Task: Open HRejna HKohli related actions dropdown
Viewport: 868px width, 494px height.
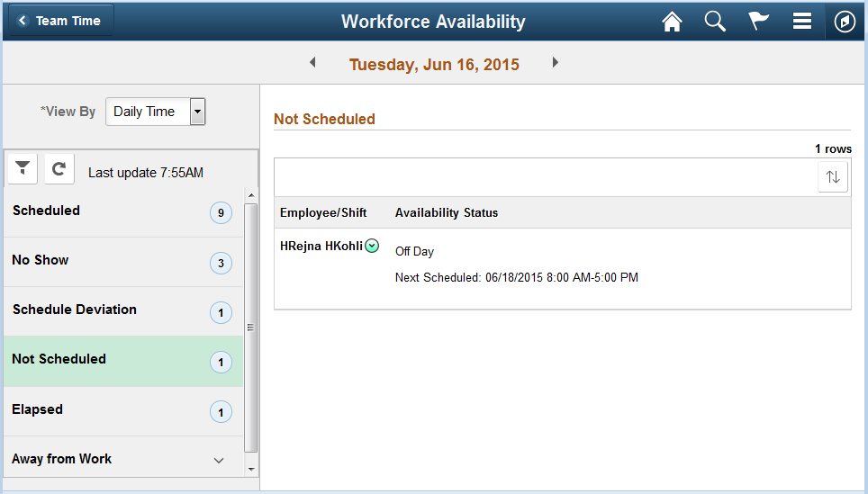Action: coord(372,246)
